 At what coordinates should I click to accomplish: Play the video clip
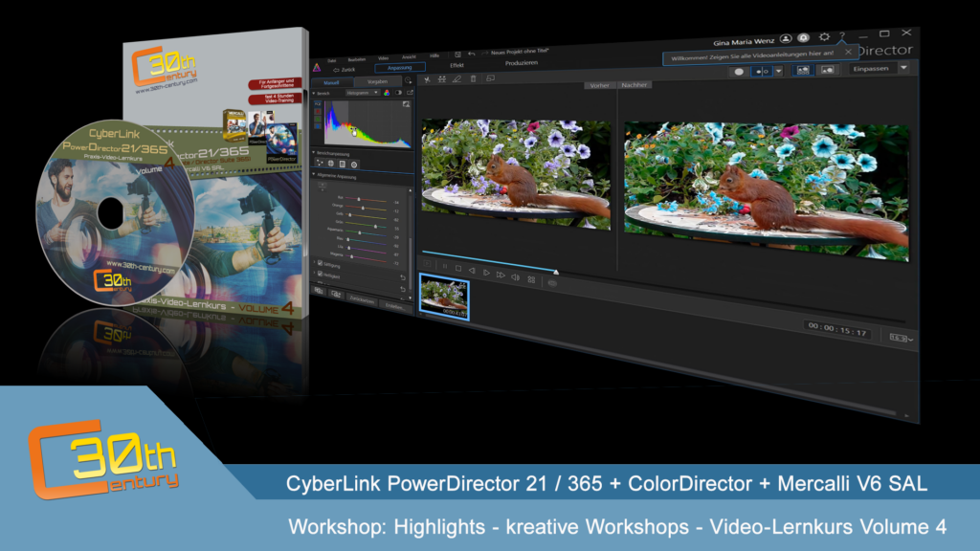(486, 273)
